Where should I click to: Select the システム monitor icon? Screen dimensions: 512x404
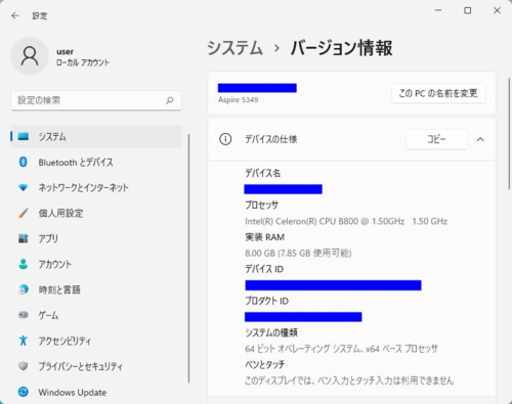click(23, 136)
